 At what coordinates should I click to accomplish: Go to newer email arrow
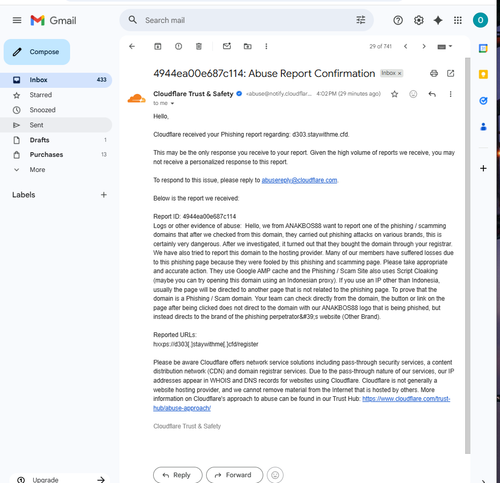[x=405, y=46]
